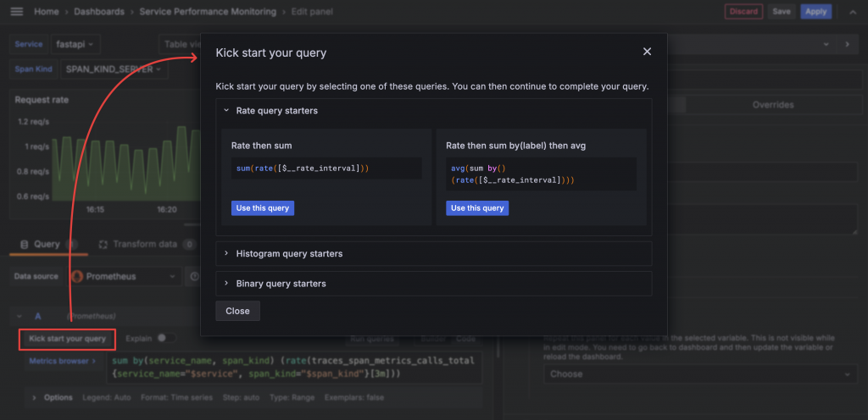The image size is (868, 420).
Task: Click the clock icon beside the data source
Action: click(194, 276)
